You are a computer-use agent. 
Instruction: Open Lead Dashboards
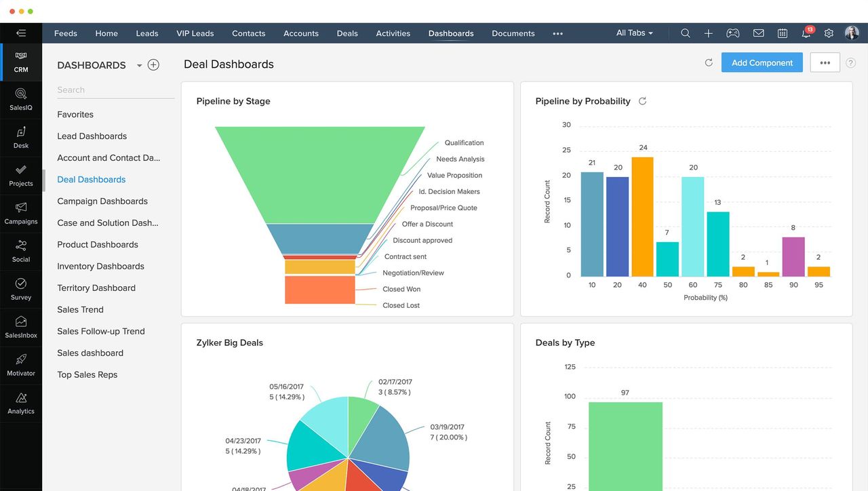pos(92,136)
